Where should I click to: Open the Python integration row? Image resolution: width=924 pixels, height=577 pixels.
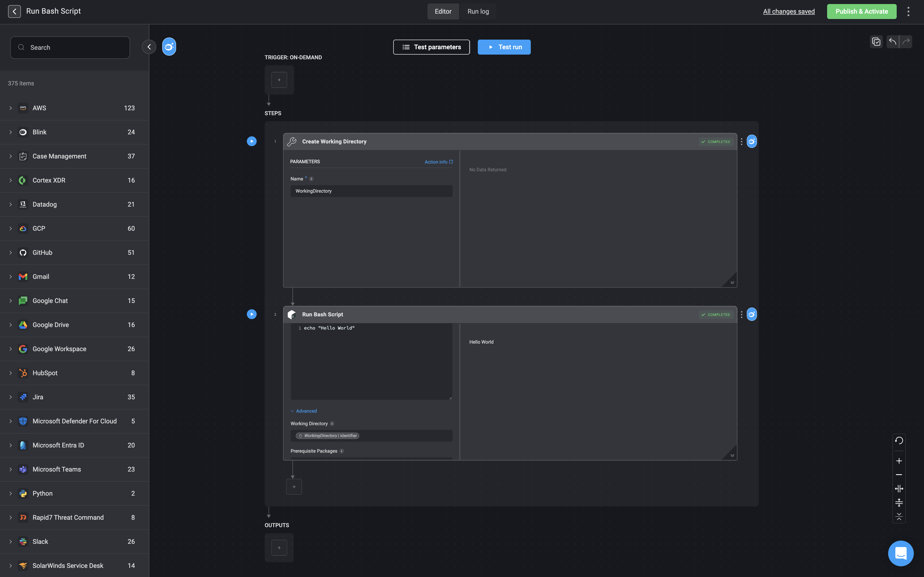pos(74,494)
